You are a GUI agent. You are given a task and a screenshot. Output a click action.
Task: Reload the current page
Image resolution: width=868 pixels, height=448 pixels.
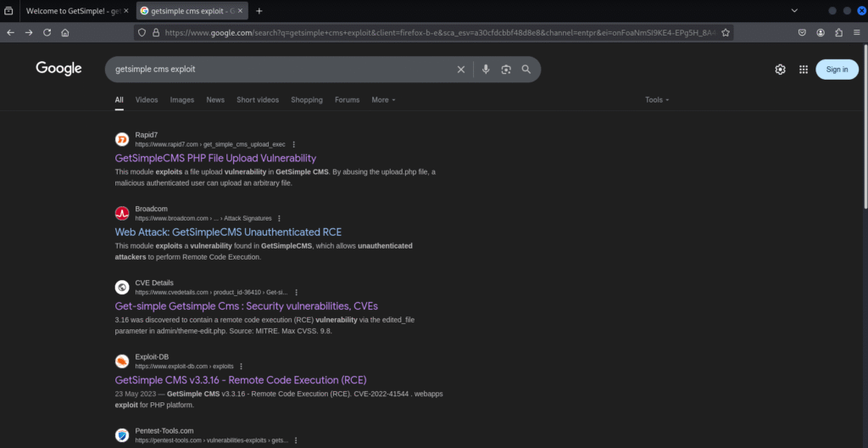[x=47, y=33]
